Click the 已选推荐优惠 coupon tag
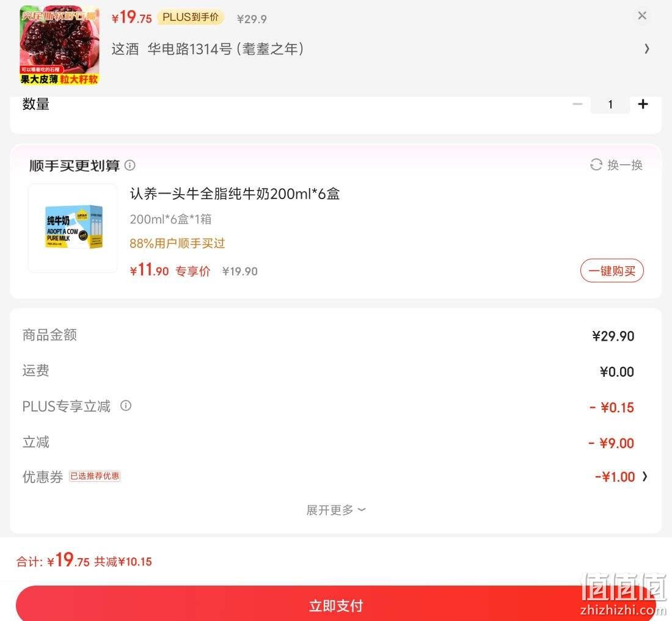Screen dimensions: 672x621 (x=95, y=476)
